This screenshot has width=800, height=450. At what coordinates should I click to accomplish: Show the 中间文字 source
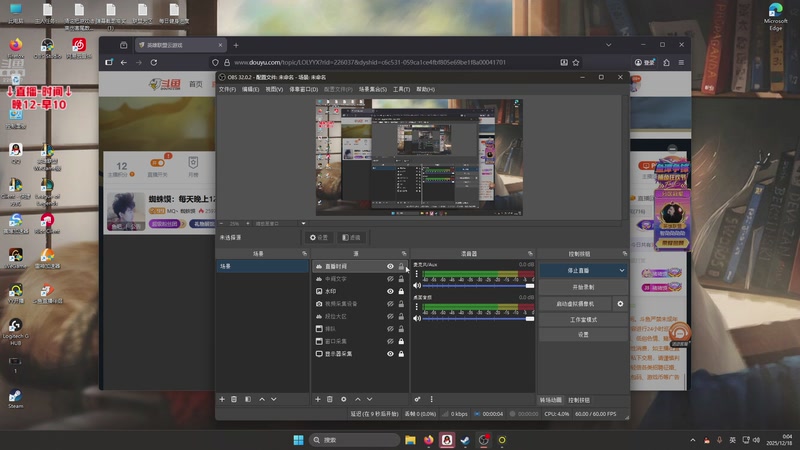(390, 279)
